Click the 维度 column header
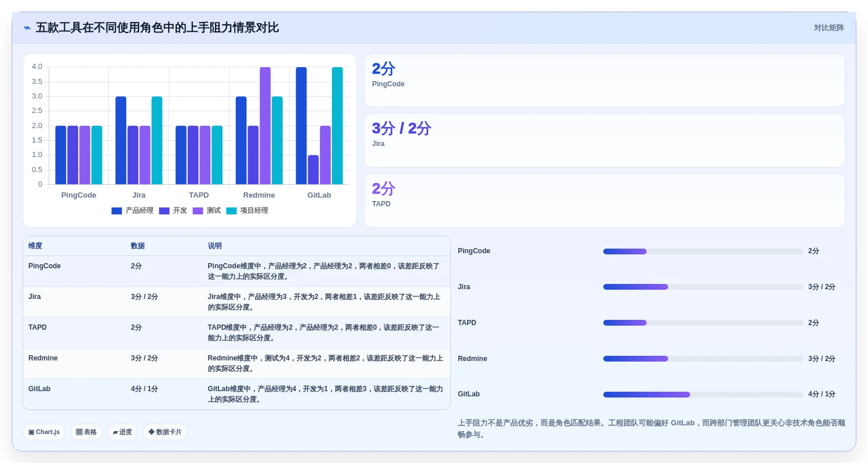The image size is (868, 463). pyautogui.click(x=35, y=246)
